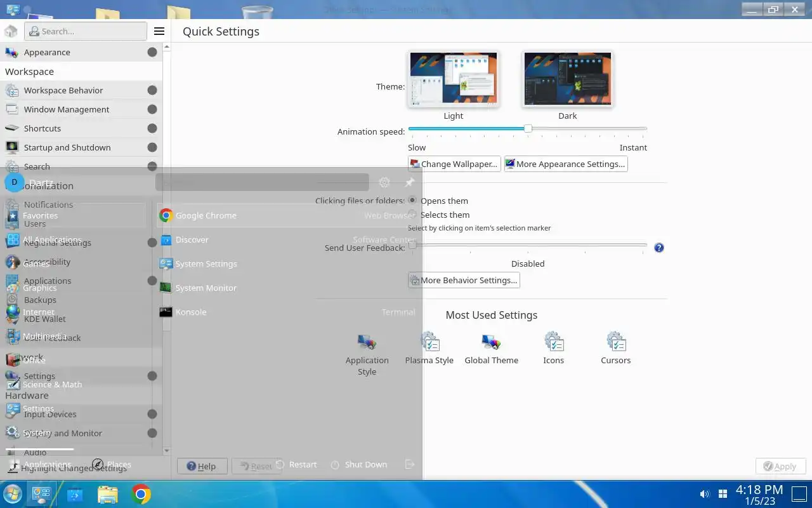The height and width of the screenshot is (508, 812).
Task: Select the Graphics category in launcher
Action: pos(75,288)
